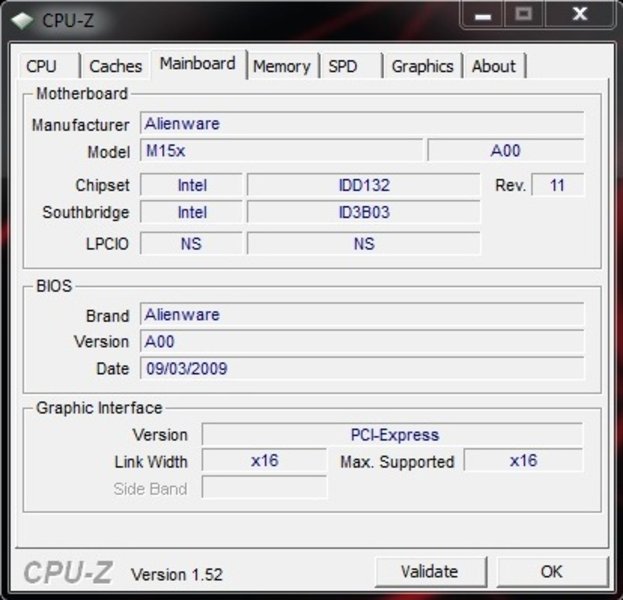This screenshot has width=623, height=600.
Task: Click the disabled maximize button
Action: click(524, 15)
